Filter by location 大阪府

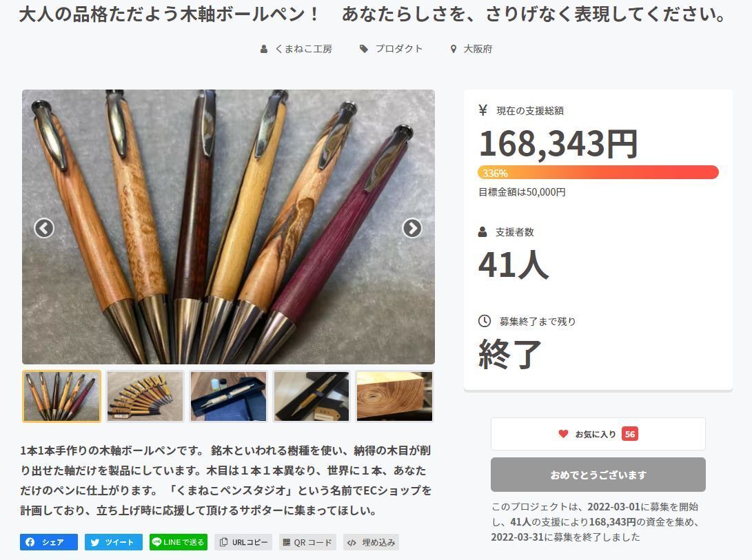pyautogui.click(x=471, y=49)
